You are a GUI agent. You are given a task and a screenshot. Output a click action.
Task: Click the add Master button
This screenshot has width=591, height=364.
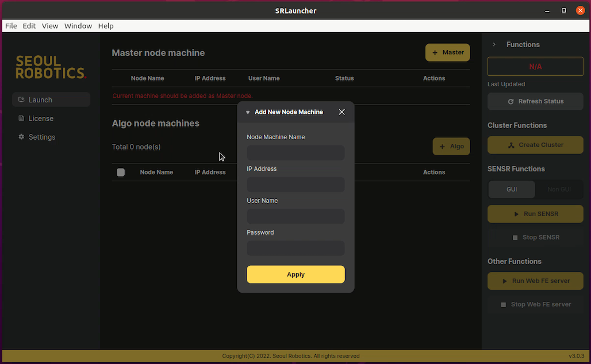[x=447, y=52]
